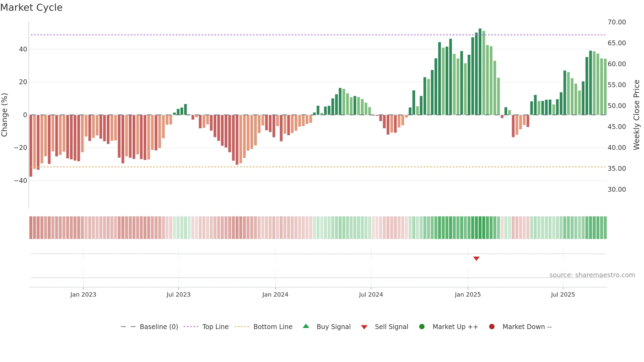
Task: Click the −40 tick on Change axis
Action: coord(20,181)
